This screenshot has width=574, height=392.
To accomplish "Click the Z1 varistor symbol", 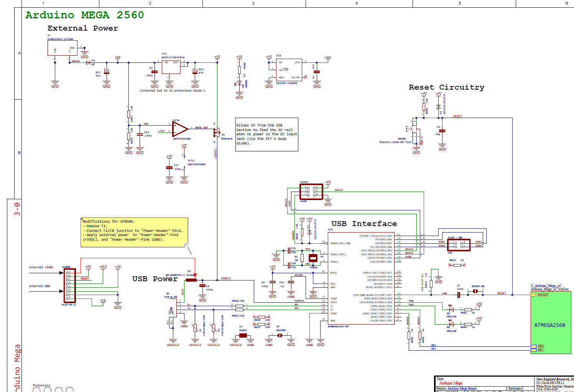I will [195, 328].
